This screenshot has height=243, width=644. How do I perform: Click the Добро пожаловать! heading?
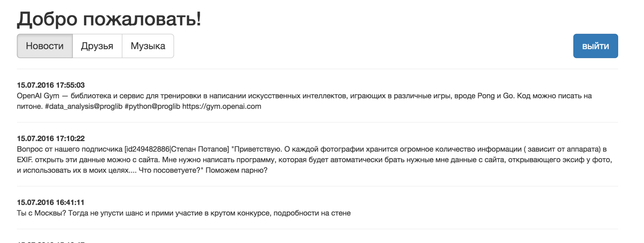point(109,19)
